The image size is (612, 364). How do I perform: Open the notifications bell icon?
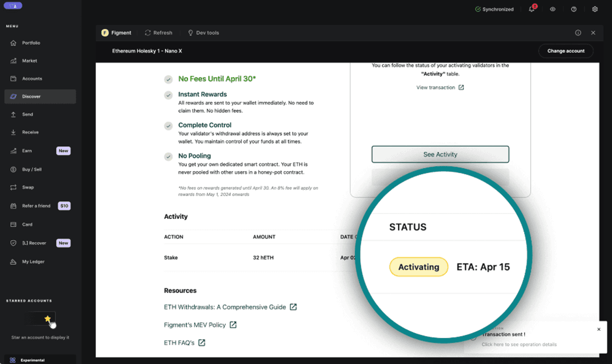coord(531,9)
